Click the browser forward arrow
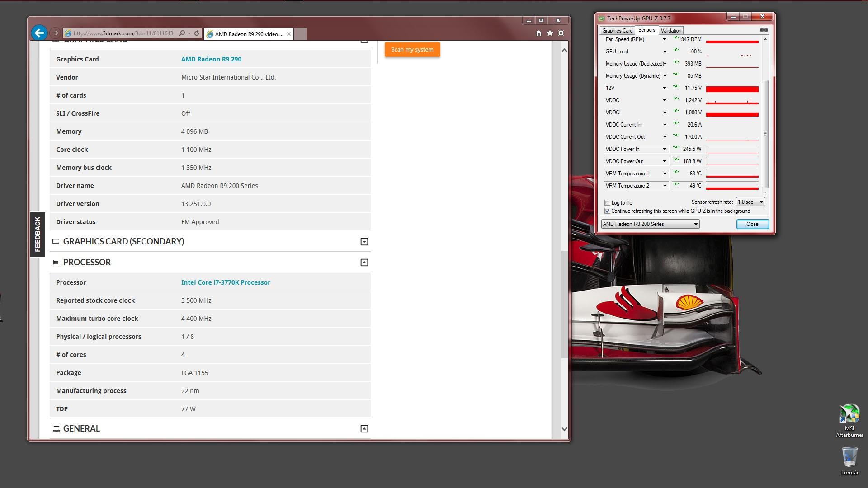Viewport: 868px width, 488px height. tap(55, 33)
